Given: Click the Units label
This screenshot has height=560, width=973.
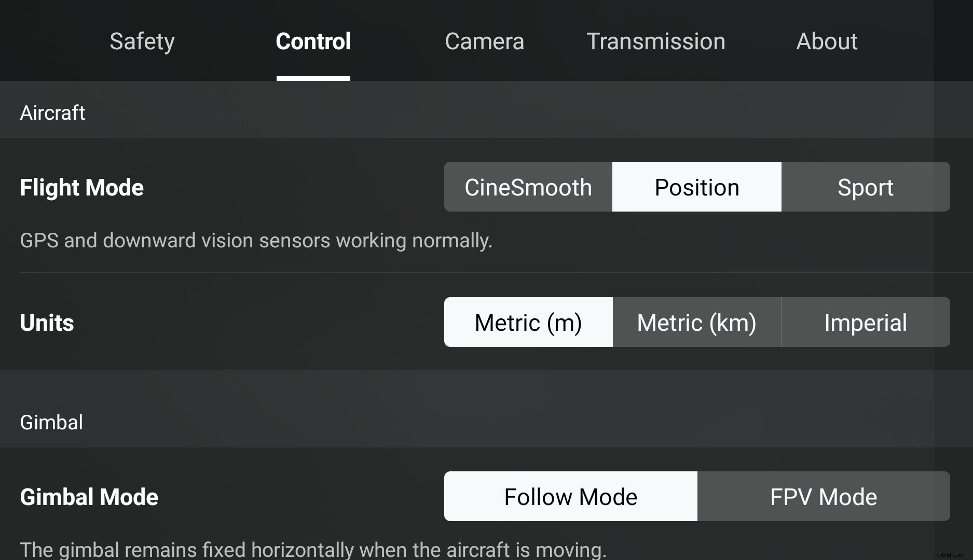Looking at the screenshot, I should (46, 322).
